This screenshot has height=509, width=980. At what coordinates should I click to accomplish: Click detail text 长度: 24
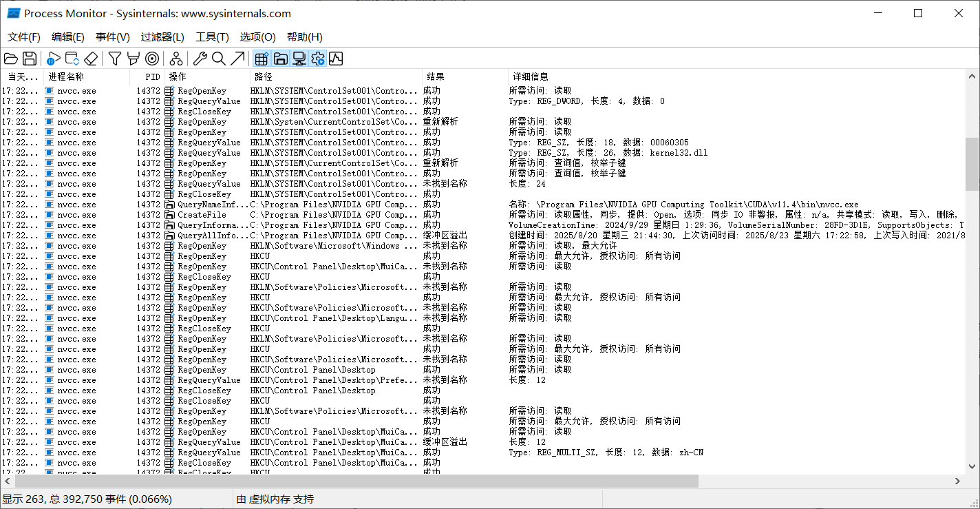click(x=527, y=184)
